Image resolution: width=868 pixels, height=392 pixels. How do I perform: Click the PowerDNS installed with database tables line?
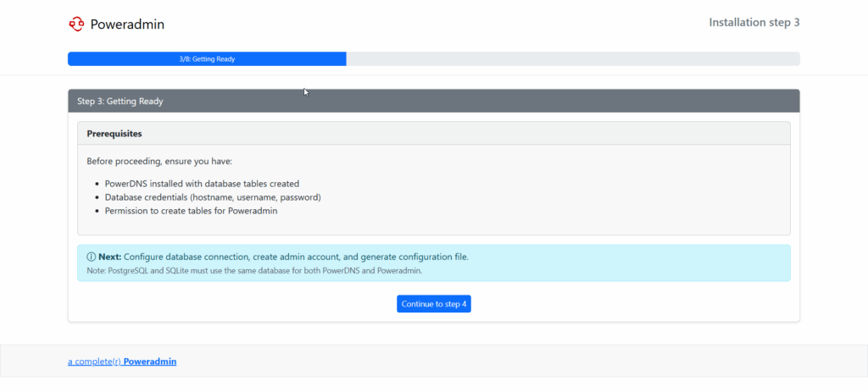pos(202,184)
